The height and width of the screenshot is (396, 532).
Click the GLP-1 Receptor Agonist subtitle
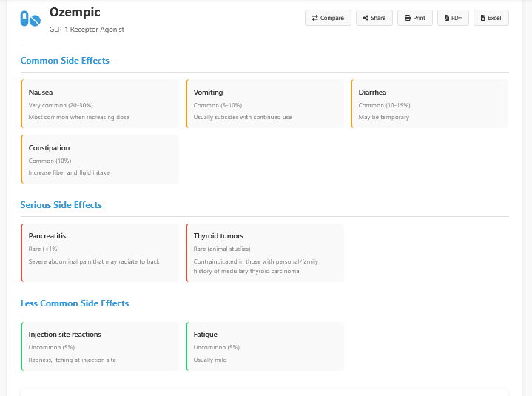pos(87,30)
